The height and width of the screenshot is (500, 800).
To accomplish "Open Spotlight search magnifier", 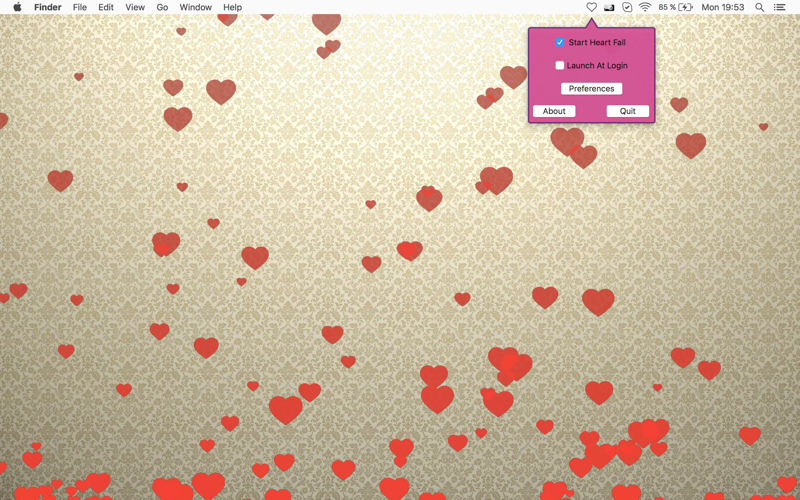I will pos(759,7).
